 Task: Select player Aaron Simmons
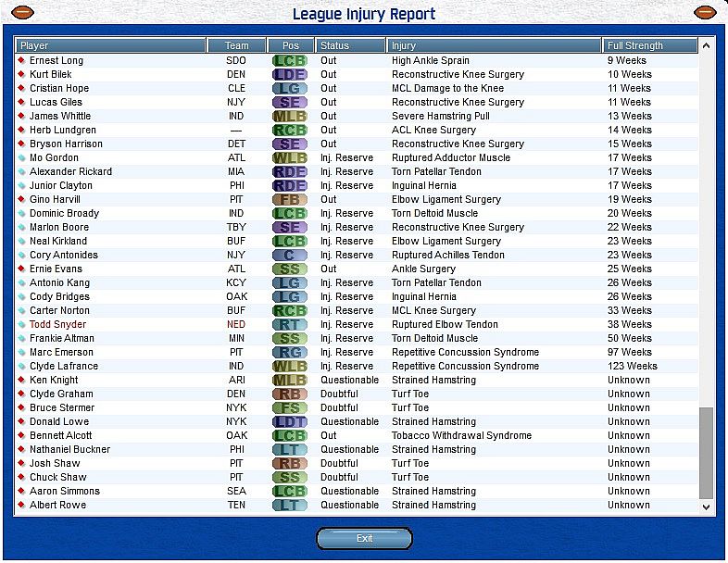65,491
